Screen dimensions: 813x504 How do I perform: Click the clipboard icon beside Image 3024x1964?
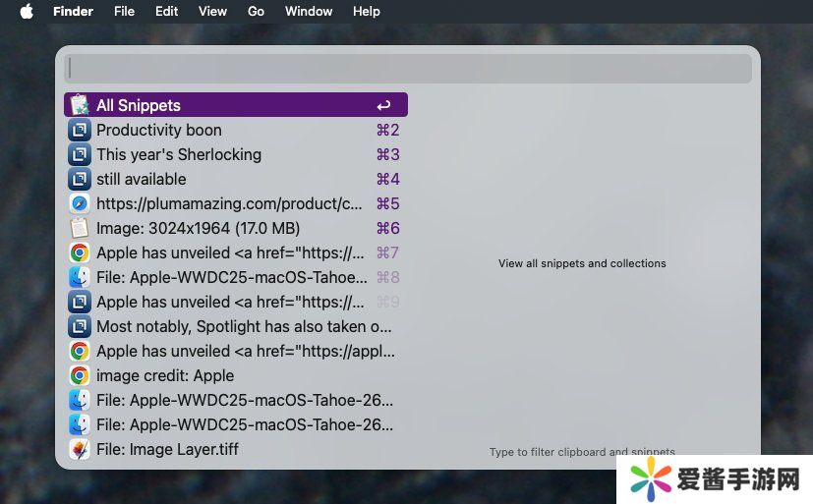coord(80,228)
